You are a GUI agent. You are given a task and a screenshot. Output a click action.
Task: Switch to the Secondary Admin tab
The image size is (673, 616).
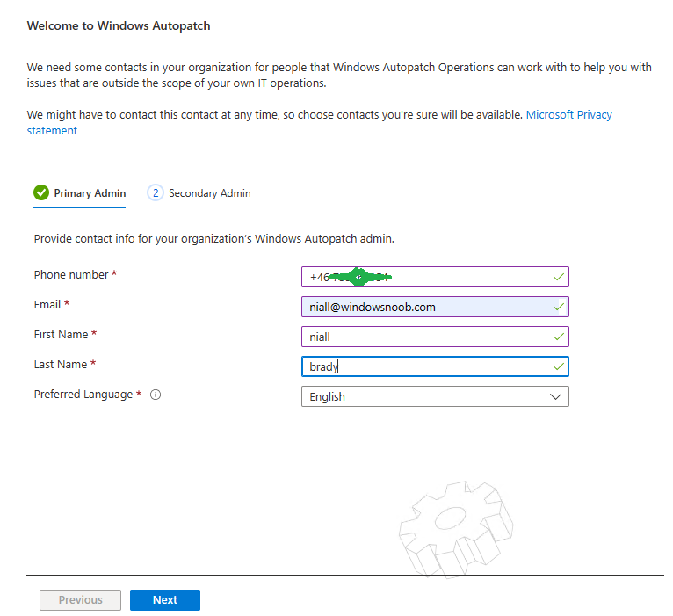tap(199, 193)
